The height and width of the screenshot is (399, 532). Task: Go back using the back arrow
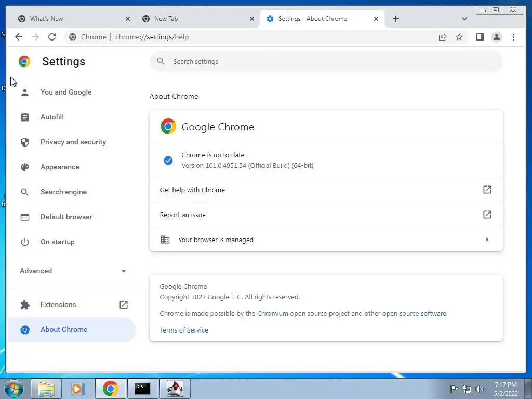click(19, 37)
